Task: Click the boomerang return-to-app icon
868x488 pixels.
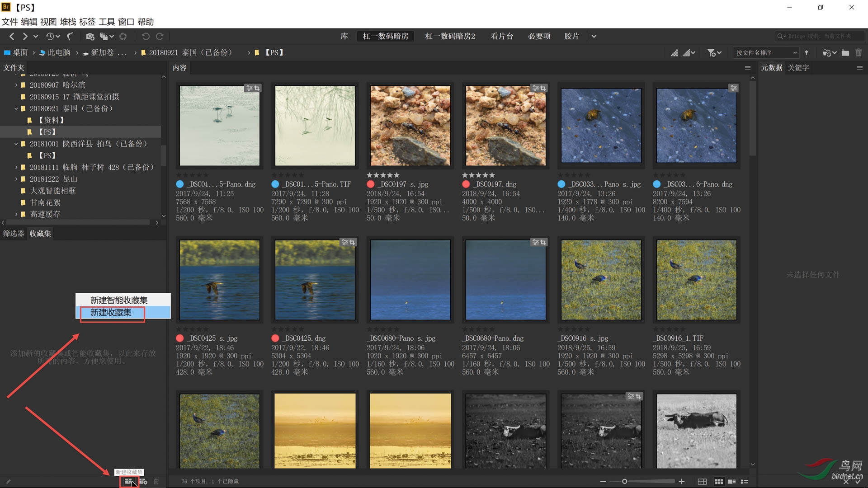Action: [x=70, y=37]
